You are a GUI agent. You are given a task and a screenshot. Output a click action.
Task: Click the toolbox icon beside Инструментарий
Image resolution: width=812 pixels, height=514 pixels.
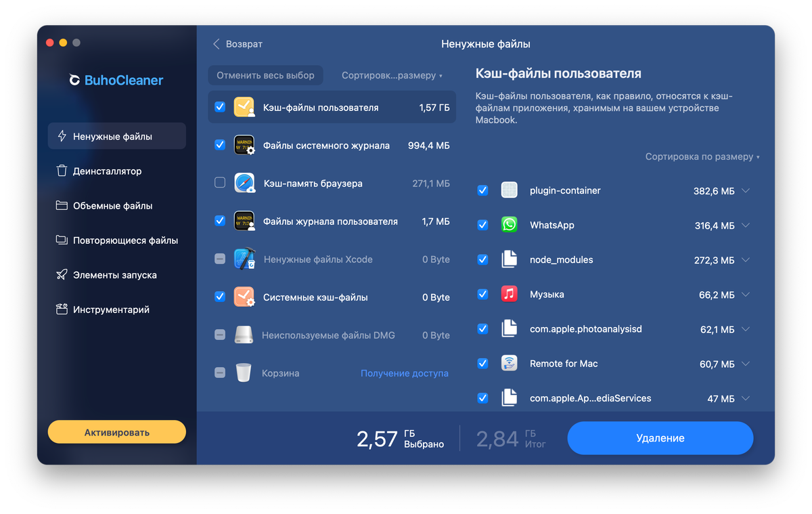click(62, 309)
